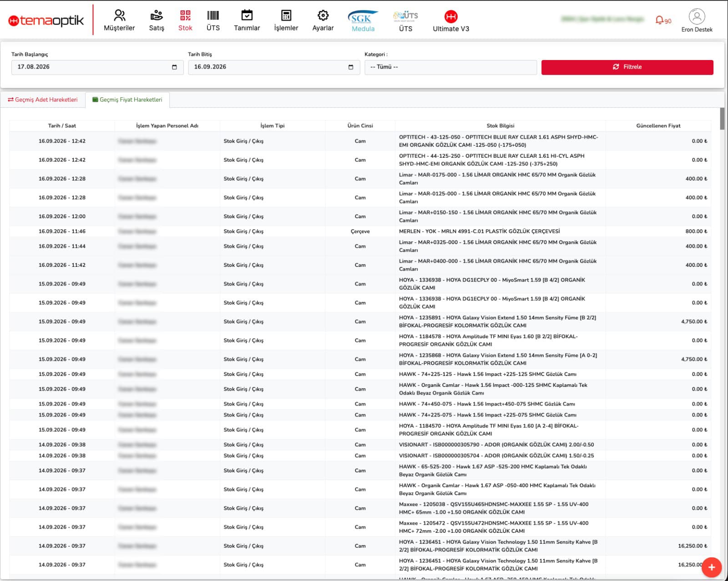
Task: Click the red Filtrele button
Action: [627, 67]
